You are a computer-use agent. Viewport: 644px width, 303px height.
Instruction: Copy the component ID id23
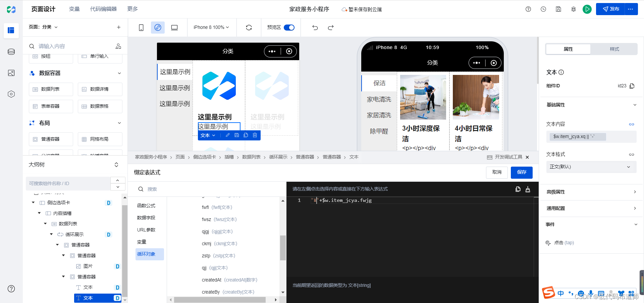(x=632, y=86)
